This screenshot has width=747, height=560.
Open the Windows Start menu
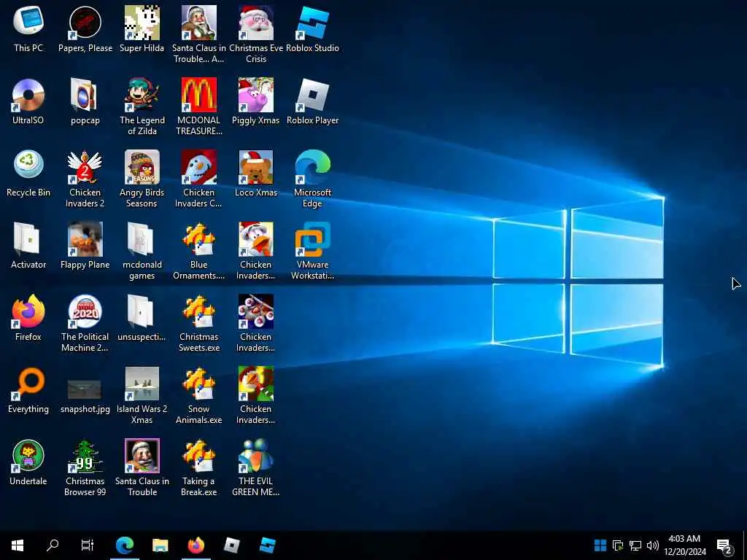18,545
